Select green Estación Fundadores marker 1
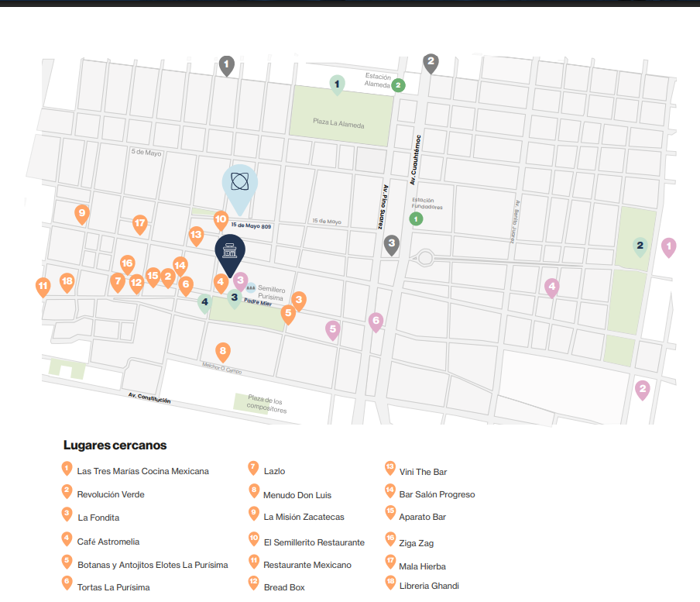Image resolution: width=700 pixels, height=602 pixels. coord(416,218)
